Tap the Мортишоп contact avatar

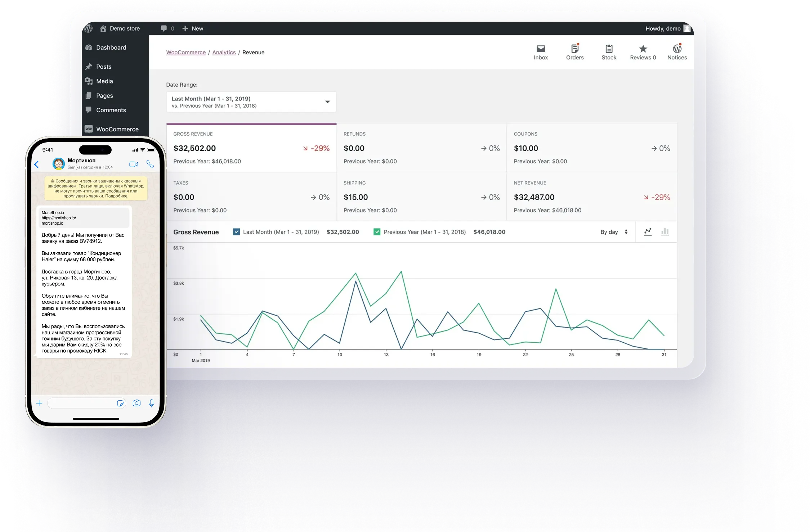[58, 164]
